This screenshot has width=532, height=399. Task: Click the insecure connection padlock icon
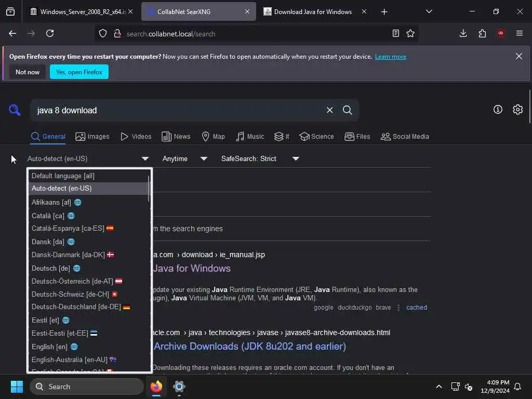coord(117,34)
